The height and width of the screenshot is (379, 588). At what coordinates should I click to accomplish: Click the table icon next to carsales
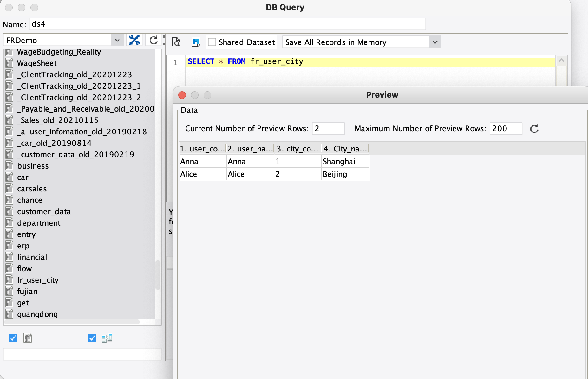(10, 189)
